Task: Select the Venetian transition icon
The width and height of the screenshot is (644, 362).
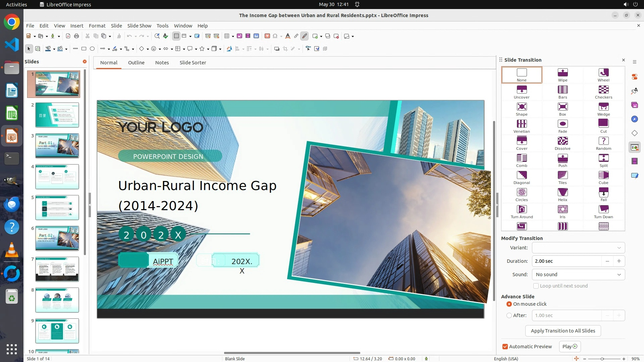Action: coord(522,126)
